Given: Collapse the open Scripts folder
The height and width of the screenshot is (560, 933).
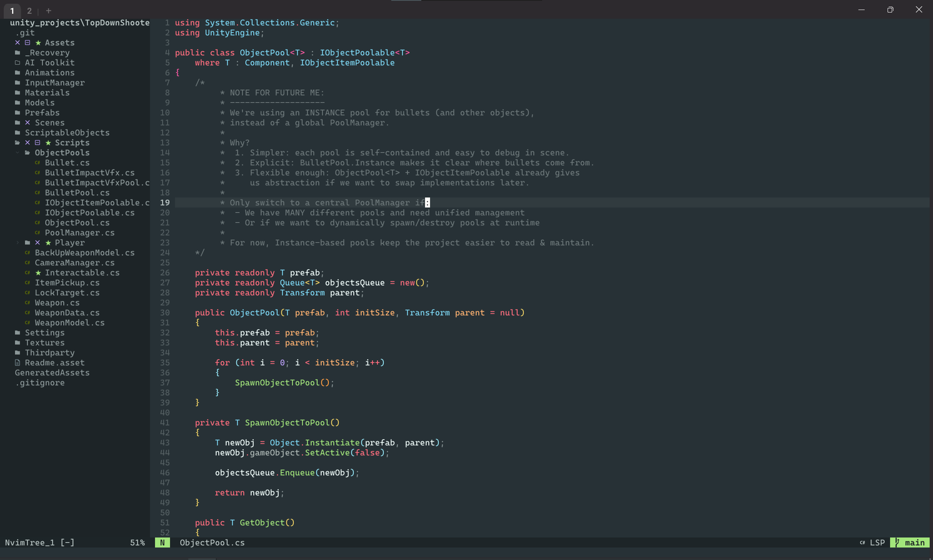Looking at the screenshot, I should click(x=18, y=142).
